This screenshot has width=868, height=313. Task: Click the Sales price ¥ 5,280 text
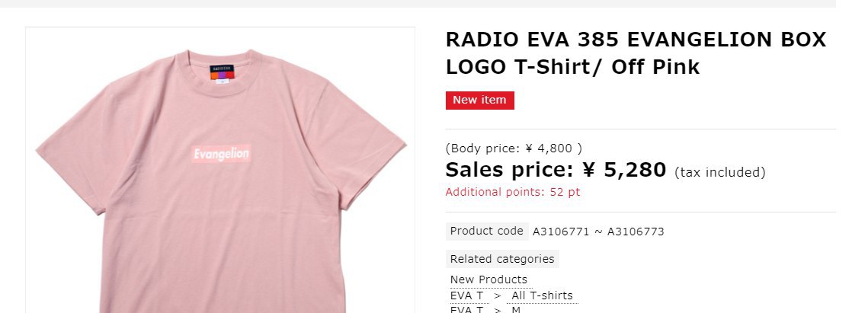point(556,169)
